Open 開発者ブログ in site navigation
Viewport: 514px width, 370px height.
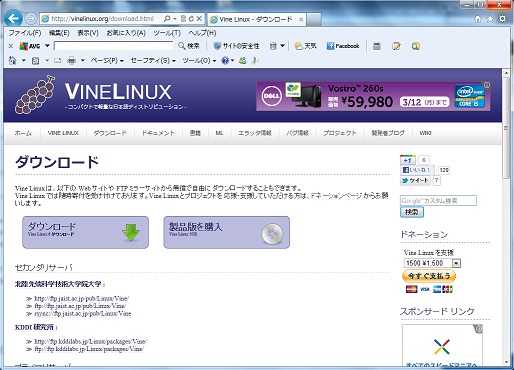coord(388,133)
